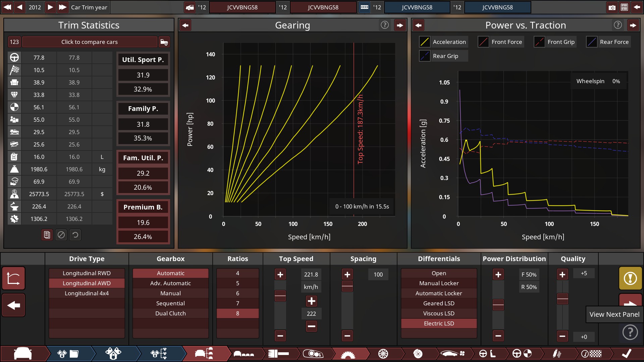
Task: Decrease Spacing with minus button
Action: pos(347,336)
